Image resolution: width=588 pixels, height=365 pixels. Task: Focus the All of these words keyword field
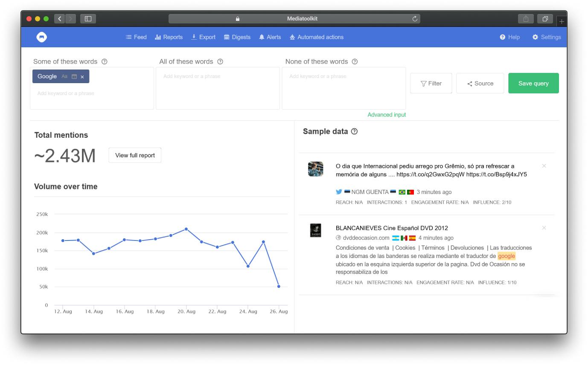pos(218,88)
